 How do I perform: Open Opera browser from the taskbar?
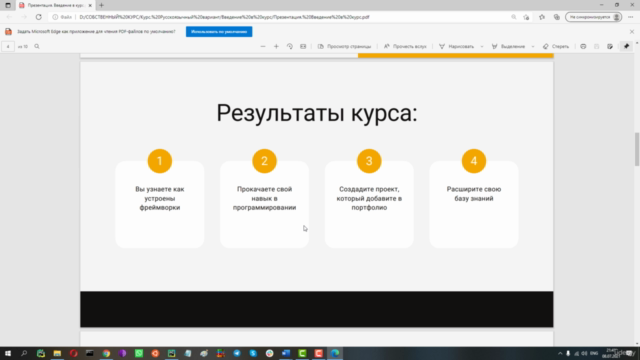(x=73, y=353)
